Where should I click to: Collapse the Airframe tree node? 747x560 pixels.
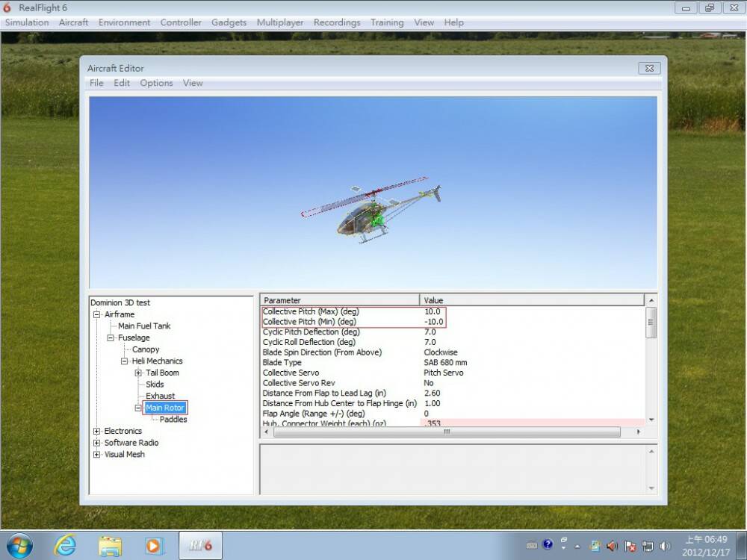point(96,314)
